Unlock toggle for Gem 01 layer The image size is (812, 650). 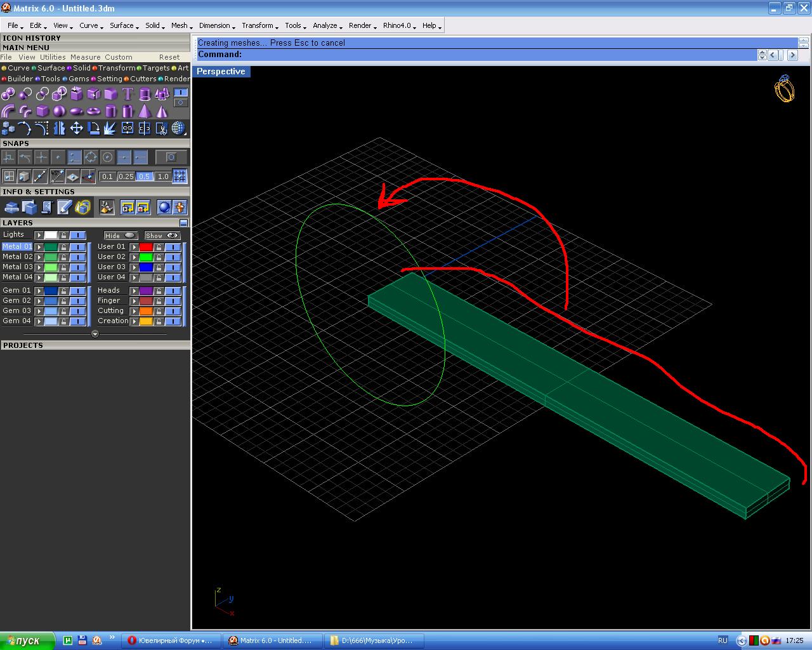[x=63, y=291]
